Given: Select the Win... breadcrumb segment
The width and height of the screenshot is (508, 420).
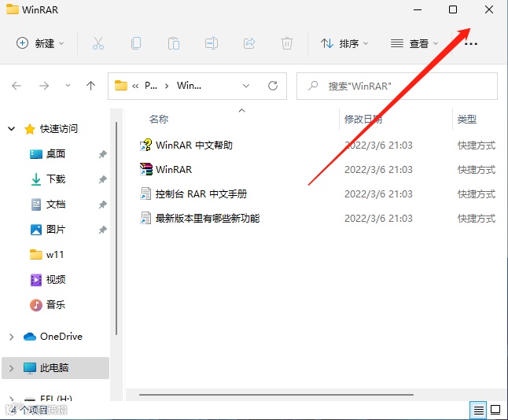Looking at the screenshot, I should click(189, 86).
